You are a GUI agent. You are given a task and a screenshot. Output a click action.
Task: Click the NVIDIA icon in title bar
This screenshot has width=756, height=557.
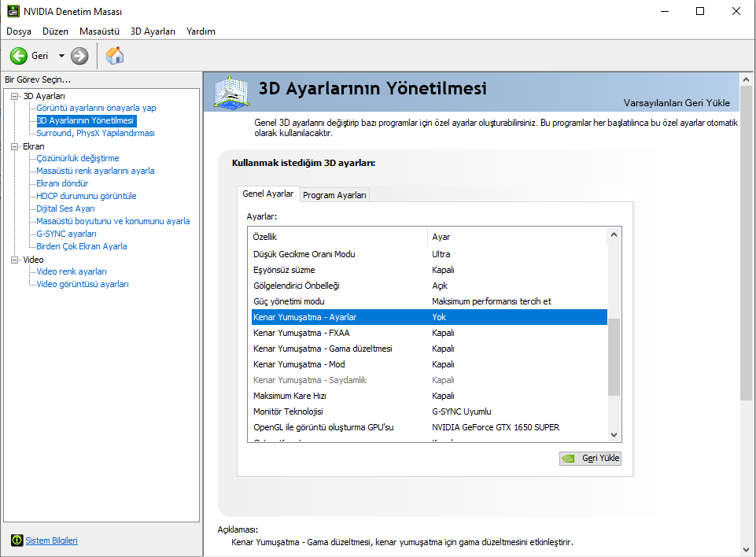(x=12, y=12)
